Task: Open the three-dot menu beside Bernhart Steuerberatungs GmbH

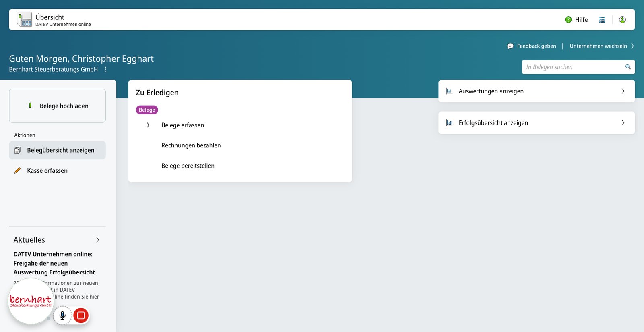Action: (x=105, y=69)
